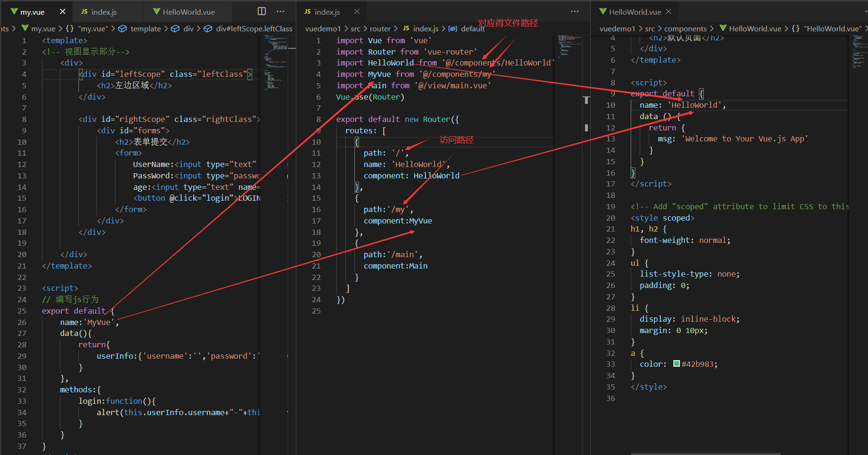Viewport: 868px width, 455px height.
Task: Click "name:'MyVue'," in my.vue
Action: 89,322
